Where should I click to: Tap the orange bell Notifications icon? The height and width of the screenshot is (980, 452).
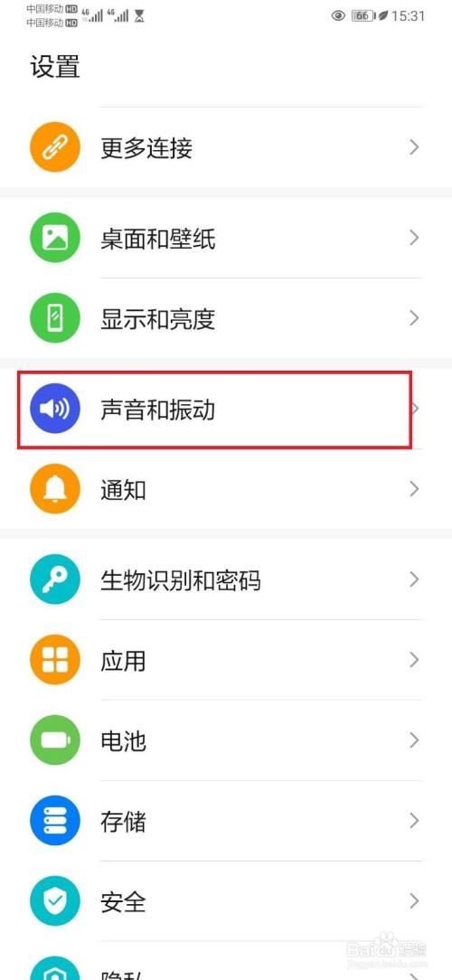(x=55, y=489)
